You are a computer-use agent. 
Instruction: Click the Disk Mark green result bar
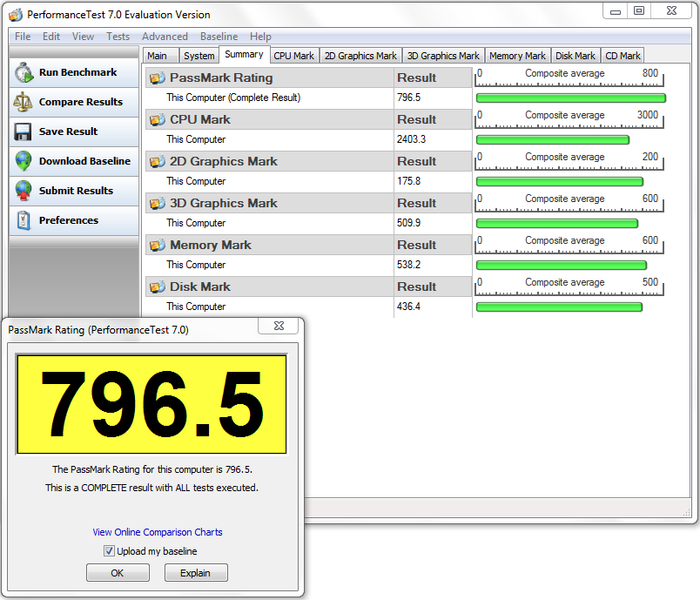pyautogui.click(x=559, y=307)
